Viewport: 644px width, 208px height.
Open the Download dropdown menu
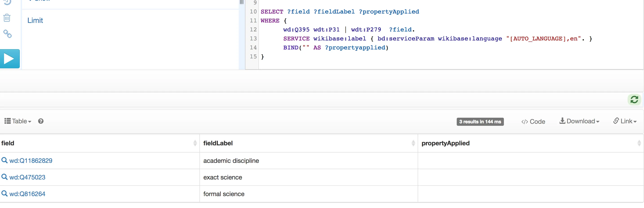click(579, 121)
